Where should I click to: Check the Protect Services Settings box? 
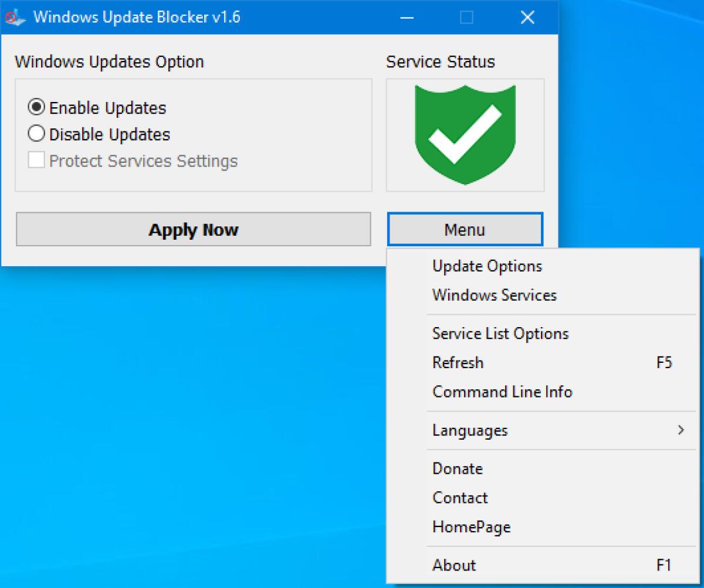(36, 160)
